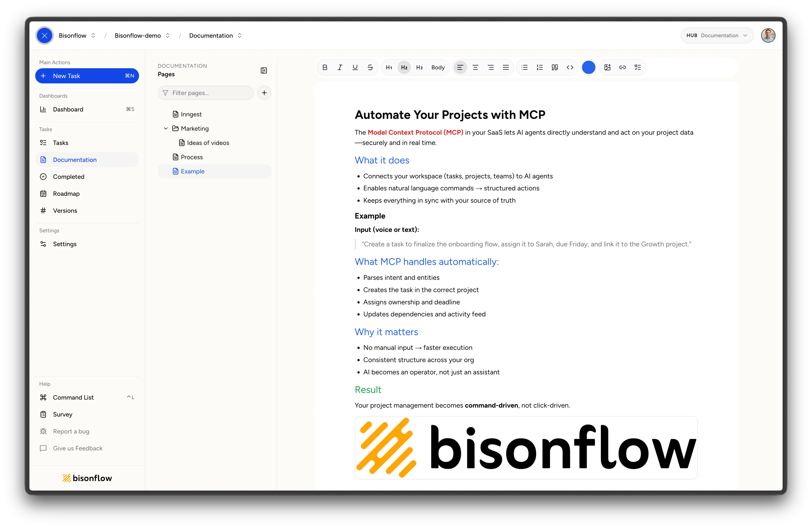This screenshot has height=528, width=812.
Task: Click the Input (voice or text) label
Action: pos(387,230)
